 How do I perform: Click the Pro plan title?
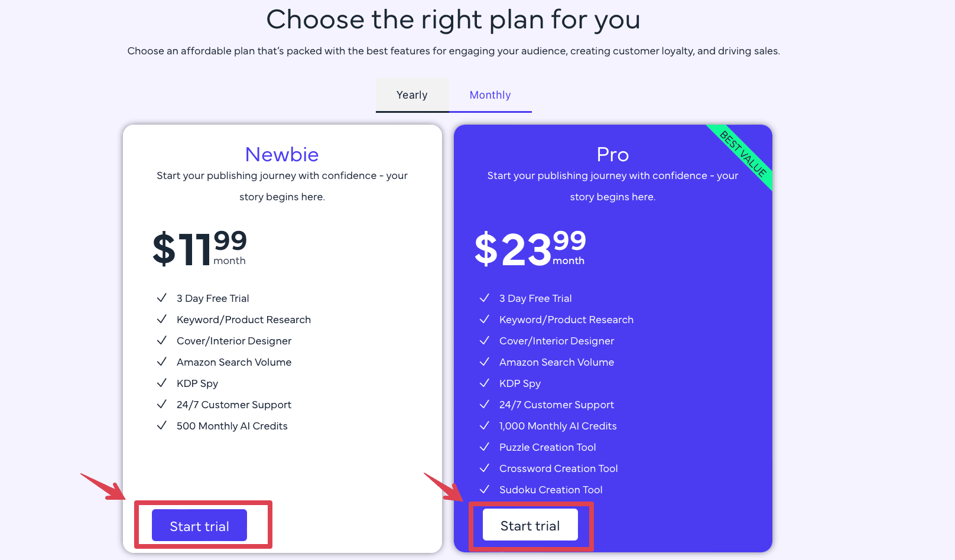[612, 155]
